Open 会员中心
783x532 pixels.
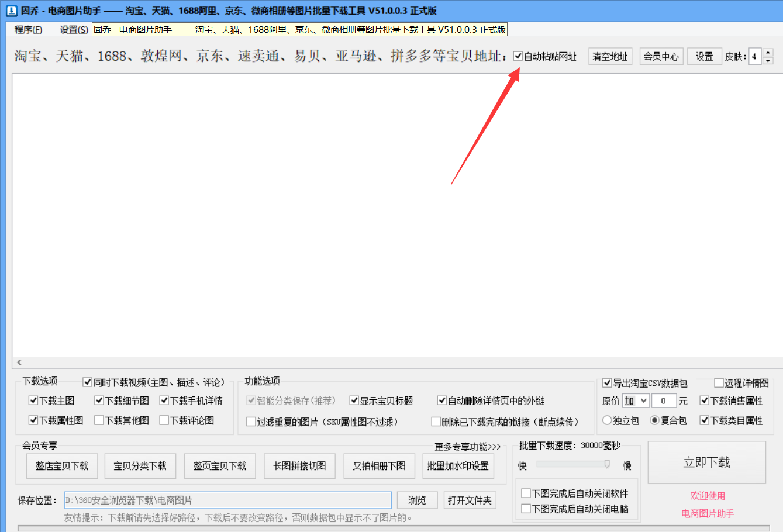pos(661,56)
